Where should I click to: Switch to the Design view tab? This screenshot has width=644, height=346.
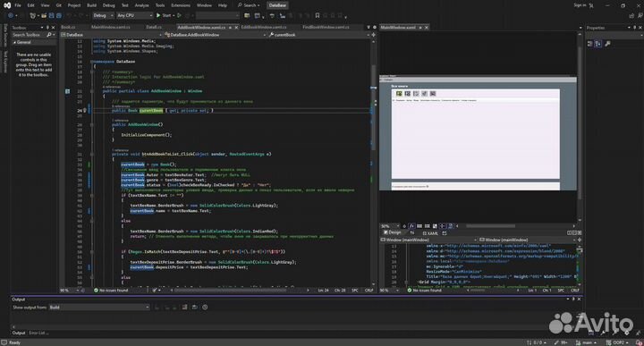click(x=392, y=232)
